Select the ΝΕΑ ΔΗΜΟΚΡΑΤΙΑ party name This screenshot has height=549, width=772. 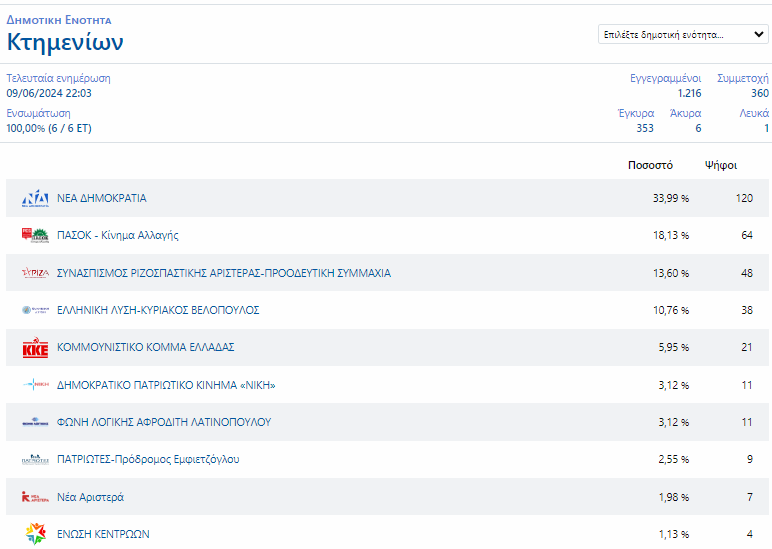101,198
